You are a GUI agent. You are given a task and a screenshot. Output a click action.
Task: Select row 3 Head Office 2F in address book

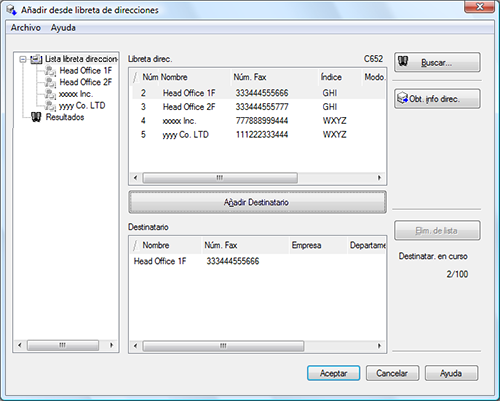pyautogui.click(x=258, y=107)
